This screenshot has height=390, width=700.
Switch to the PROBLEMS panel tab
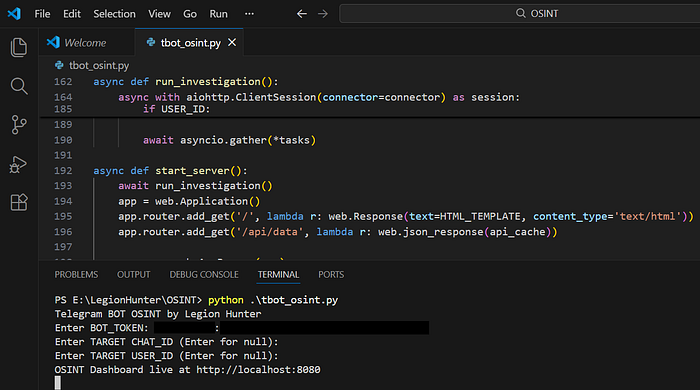coord(76,274)
